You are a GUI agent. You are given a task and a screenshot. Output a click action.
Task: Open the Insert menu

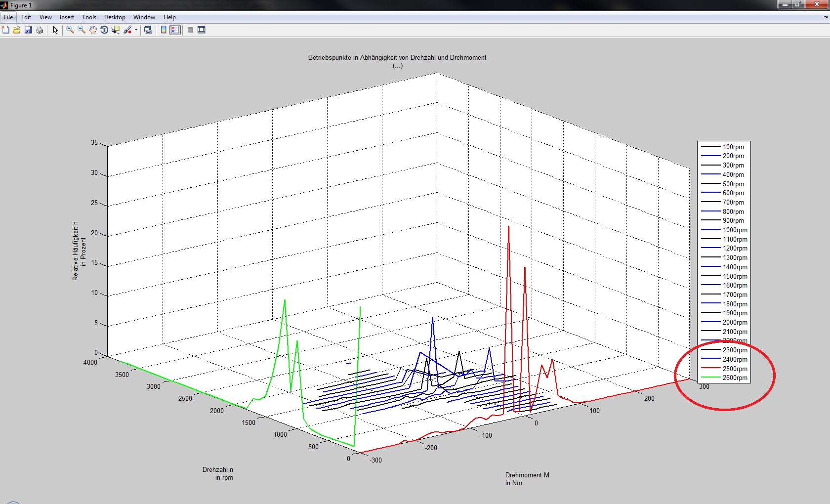coord(67,17)
